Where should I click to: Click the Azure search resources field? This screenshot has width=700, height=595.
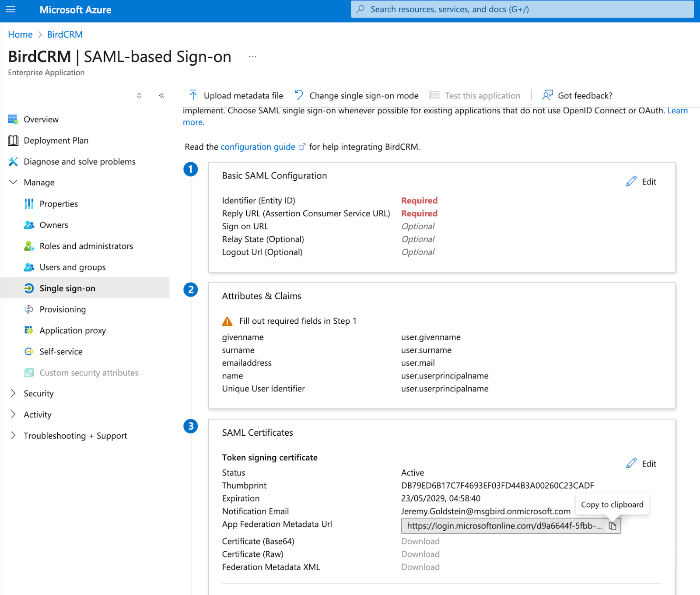522,10
